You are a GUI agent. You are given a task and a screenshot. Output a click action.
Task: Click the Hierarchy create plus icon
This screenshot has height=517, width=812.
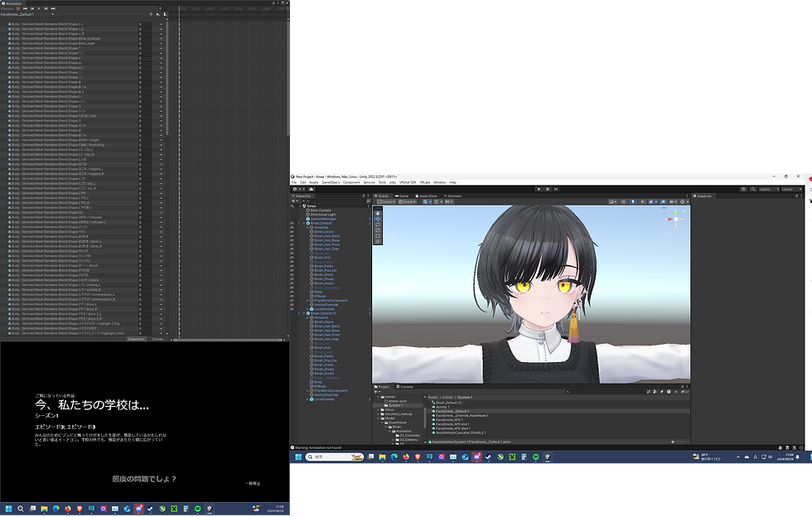click(x=293, y=201)
